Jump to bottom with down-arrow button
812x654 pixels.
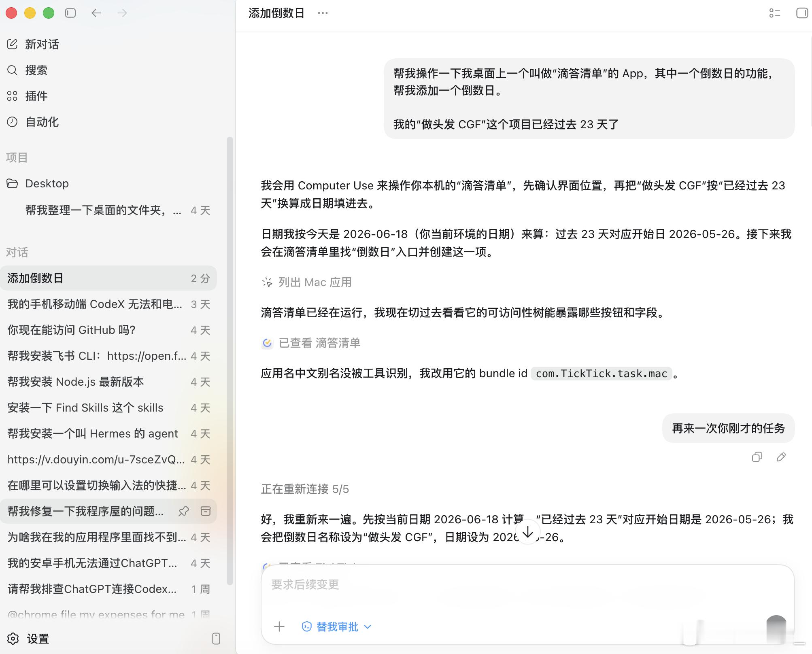coord(528,532)
